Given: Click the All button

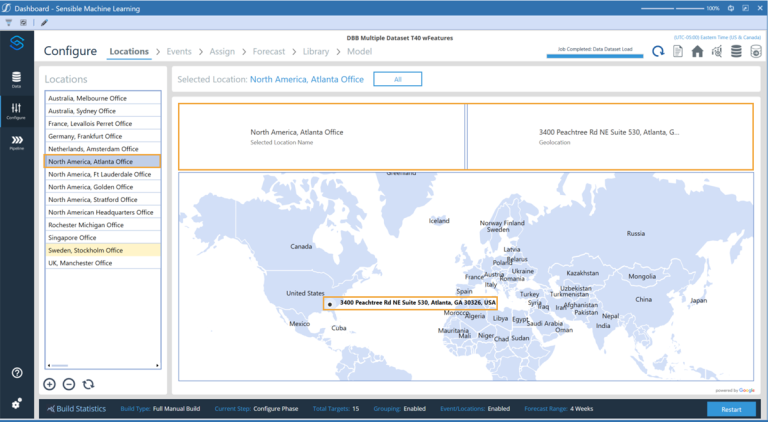Looking at the screenshot, I should pos(398,79).
